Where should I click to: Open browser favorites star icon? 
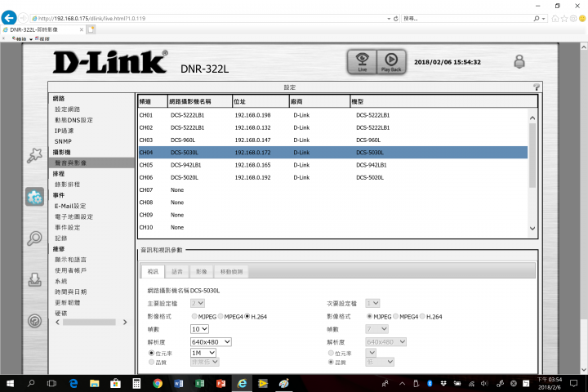[x=564, y=19]
